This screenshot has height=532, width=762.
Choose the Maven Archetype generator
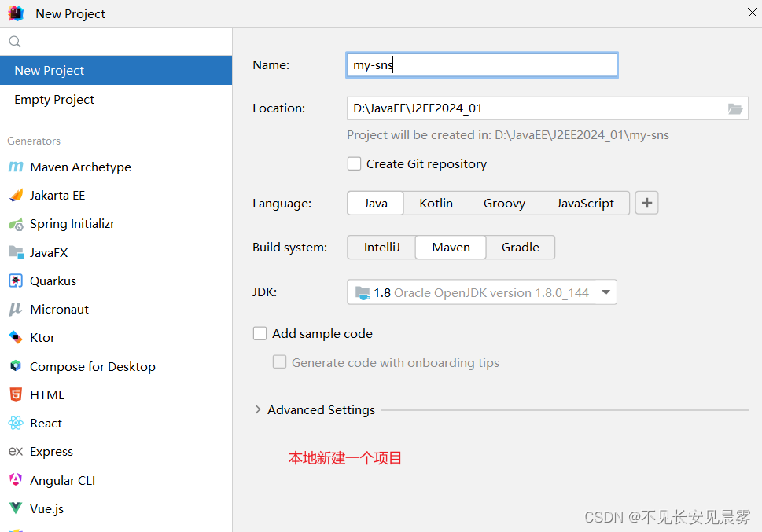[80, 167]
